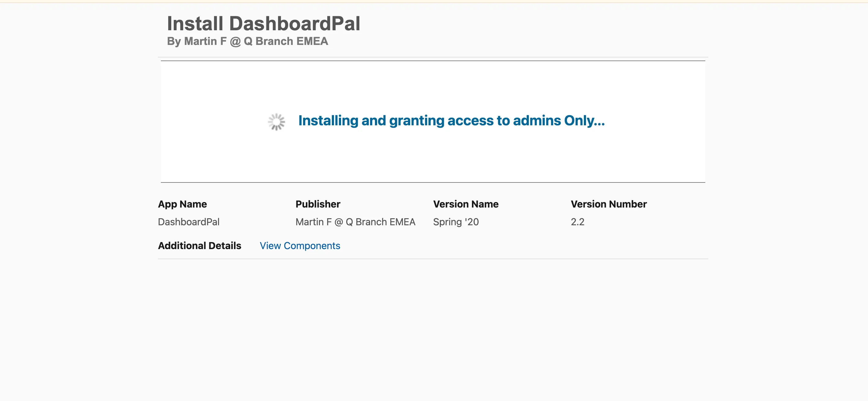The height and width of the screenshot is (401, 868).
Task: Click the 2.2 version number value
Action: [x=577, y=222]
